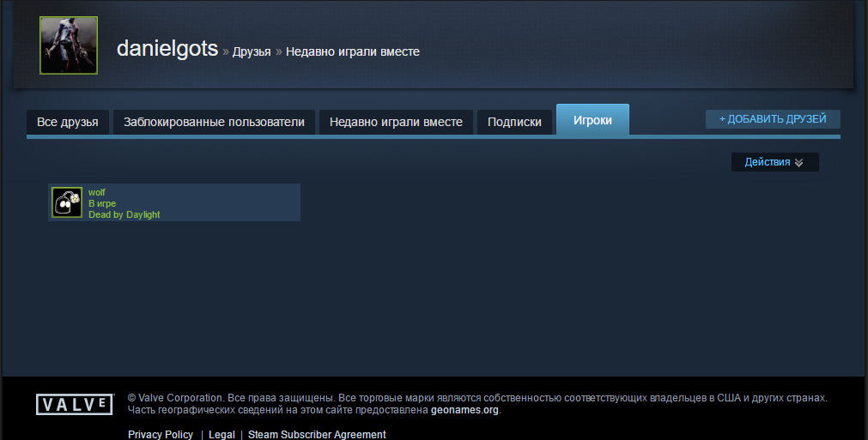868x440 pixels.
Task: Open the geonames.org link
Action: [x=464, y=410]
